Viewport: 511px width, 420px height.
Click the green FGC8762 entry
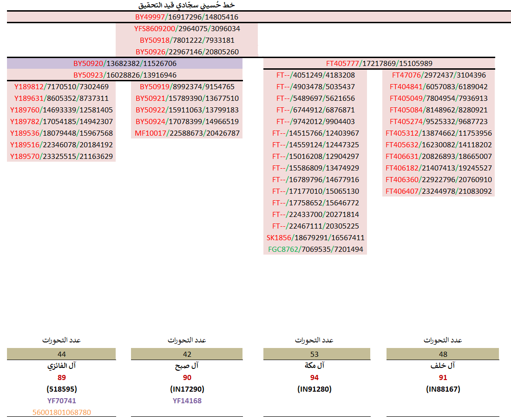(315, 249)
